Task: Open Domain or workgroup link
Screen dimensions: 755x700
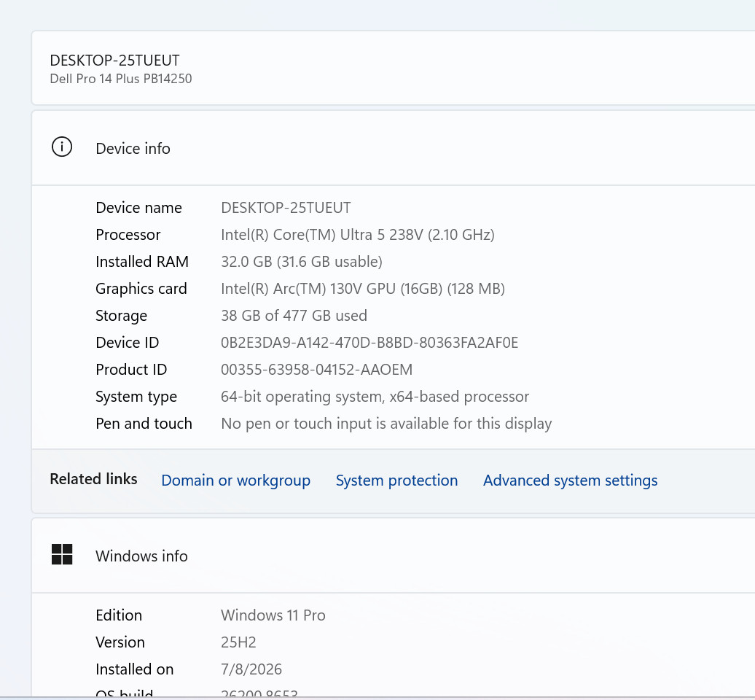Action: pos(235,481)
